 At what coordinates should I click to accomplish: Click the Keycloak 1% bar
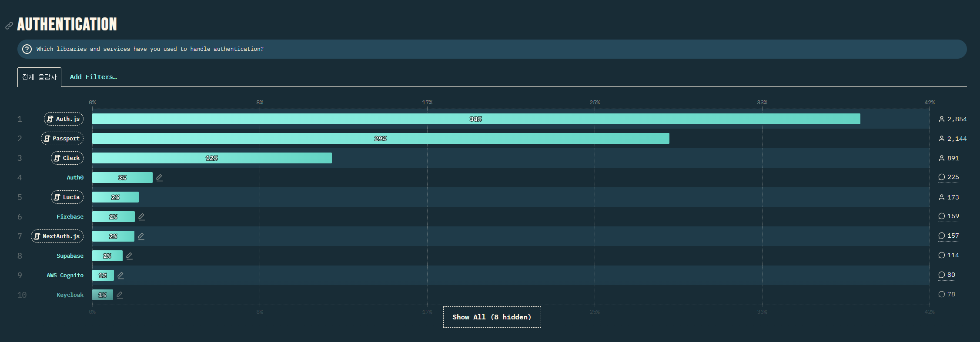(102, 295)
